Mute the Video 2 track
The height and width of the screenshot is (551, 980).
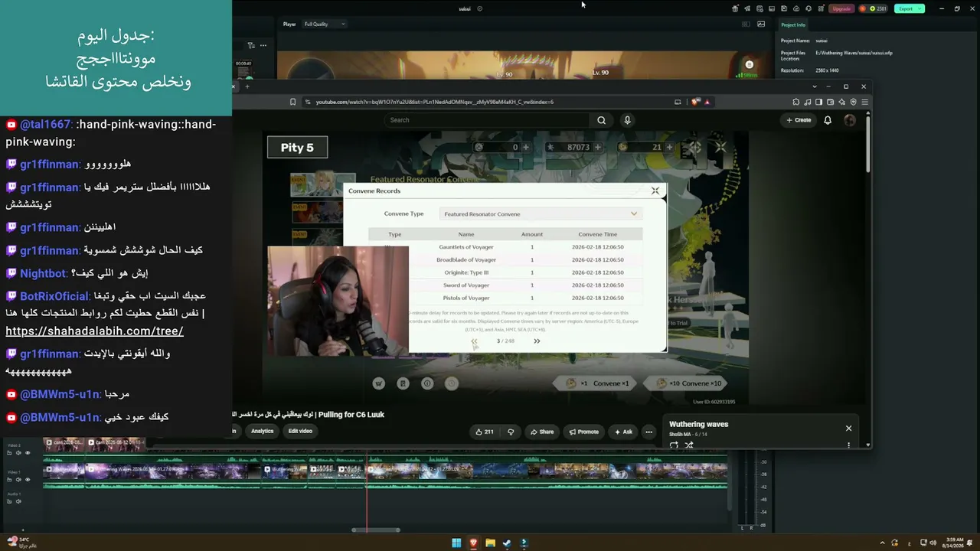click(18, 453)
